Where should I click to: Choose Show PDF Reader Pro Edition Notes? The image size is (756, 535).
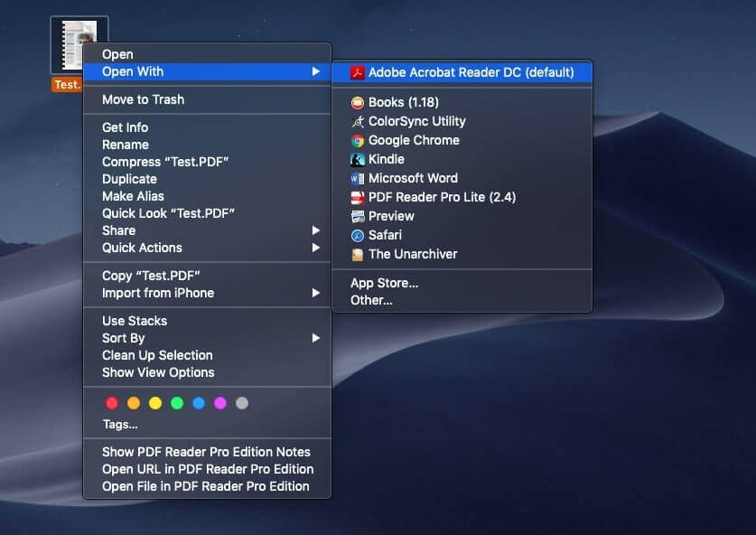208,452
